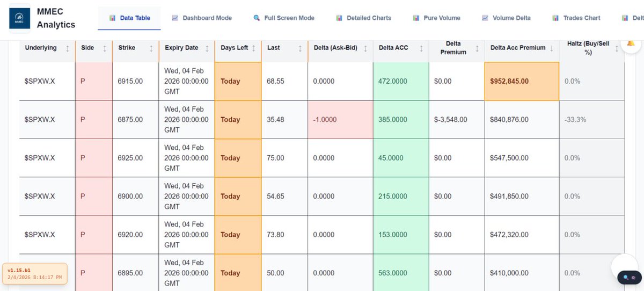Click the notification bell icon

click(631, 43)
